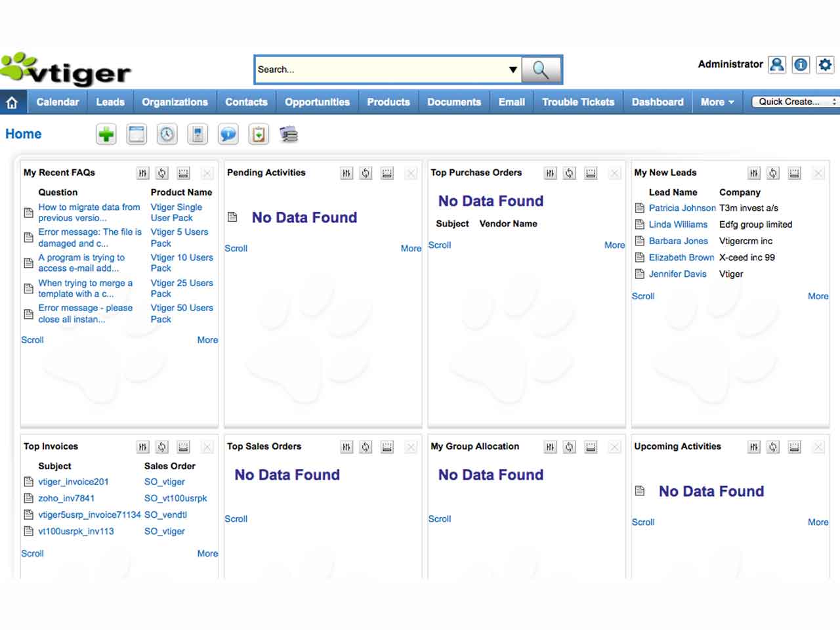This screenshot has height=630, width=840.
Task: Minimize the My Group Allocation widget
Action: (x=591, y=447)
